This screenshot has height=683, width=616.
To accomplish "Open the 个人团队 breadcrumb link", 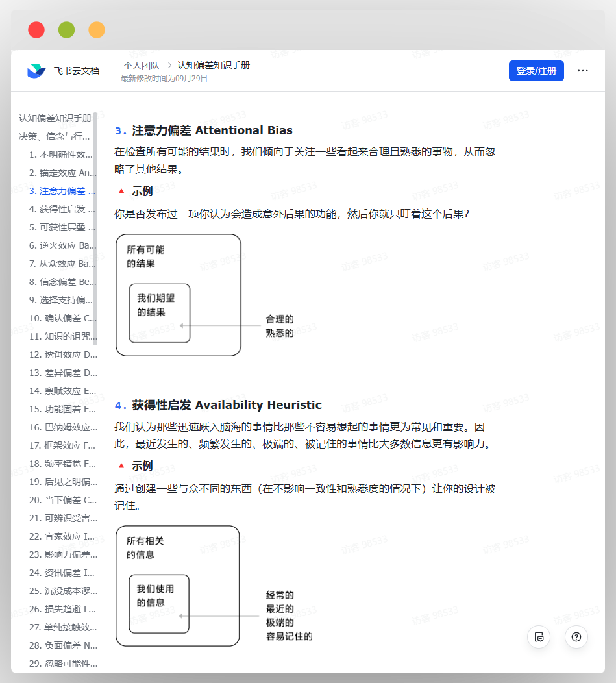I will click(x=142, y=66).
